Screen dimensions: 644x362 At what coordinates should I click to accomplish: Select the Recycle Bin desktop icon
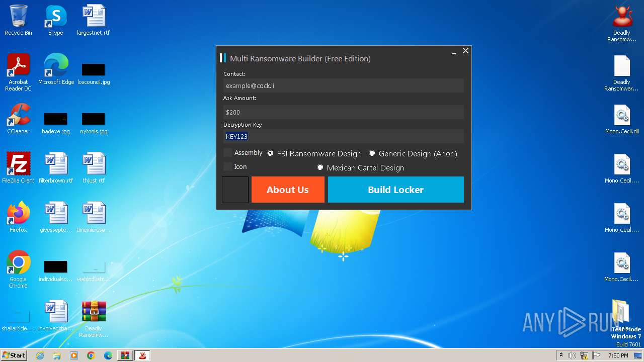(18, 20)
